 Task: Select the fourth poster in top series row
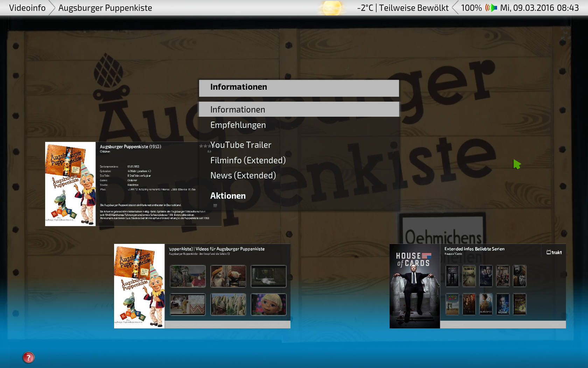(503, 276)
